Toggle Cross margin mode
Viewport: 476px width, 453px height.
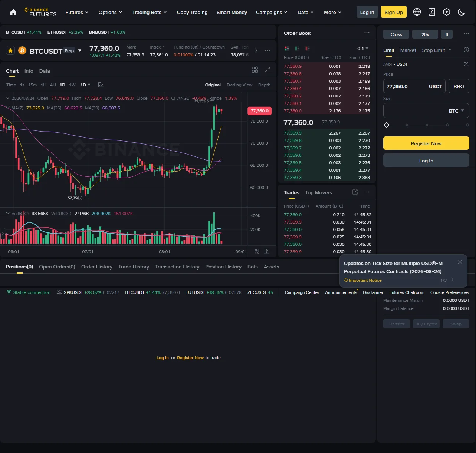coord(396,34)
